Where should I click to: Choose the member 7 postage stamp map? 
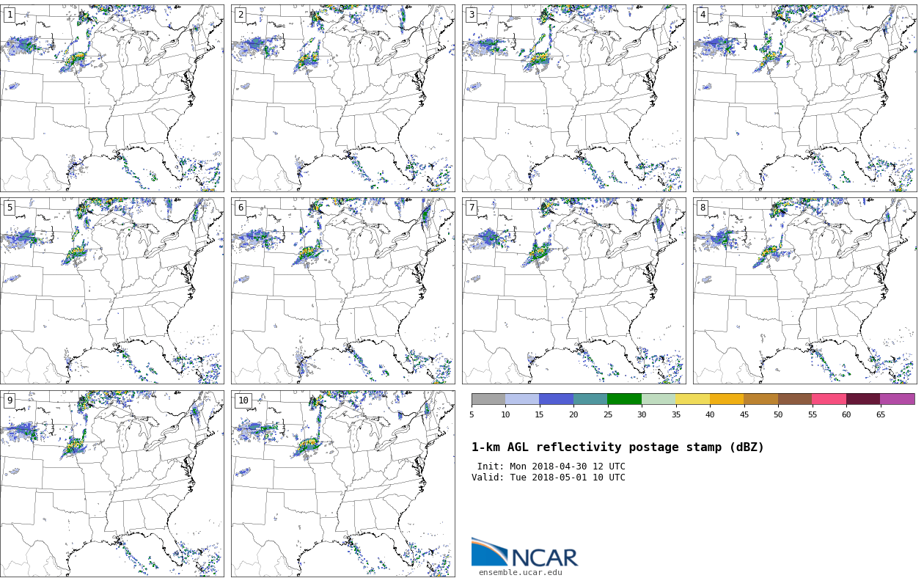point(573,290)
